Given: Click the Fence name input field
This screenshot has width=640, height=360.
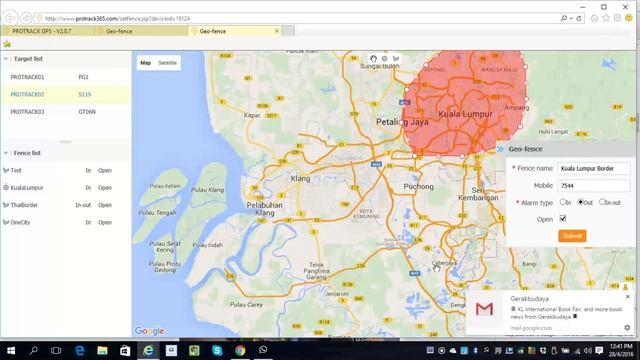Looking at the screenshot, I should click(593, 168).
